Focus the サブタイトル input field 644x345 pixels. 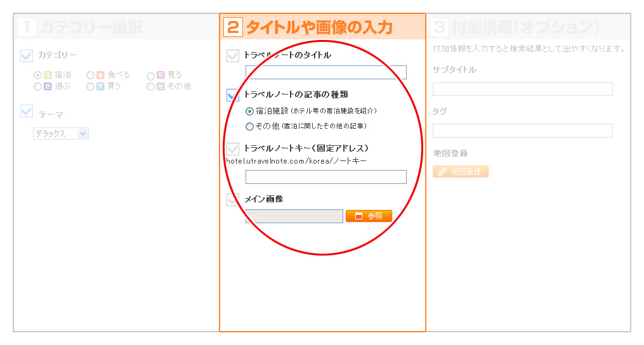tap(522, 89)
